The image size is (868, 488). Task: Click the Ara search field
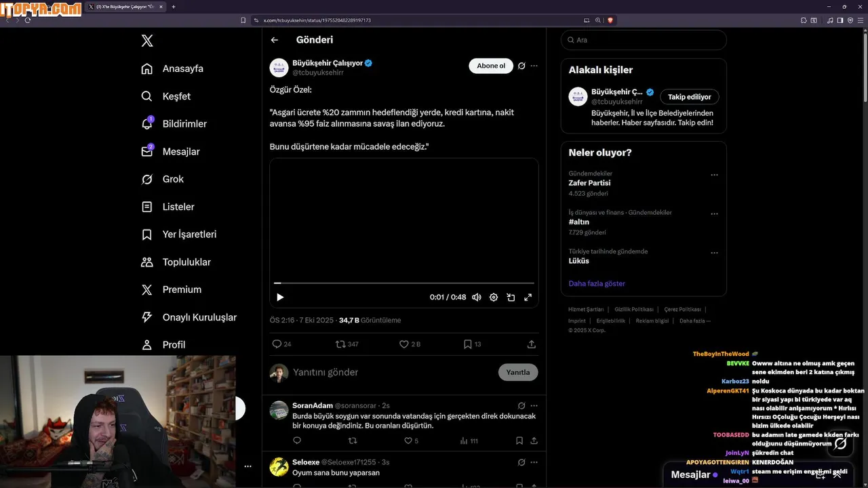coord(644,40)
